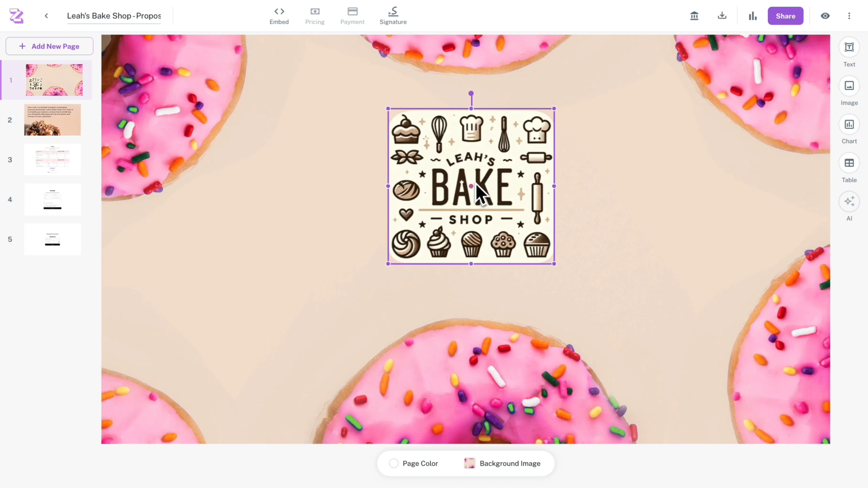The image size is (868, 488).
Task: Insert a Table element
Action: point(849,168)
